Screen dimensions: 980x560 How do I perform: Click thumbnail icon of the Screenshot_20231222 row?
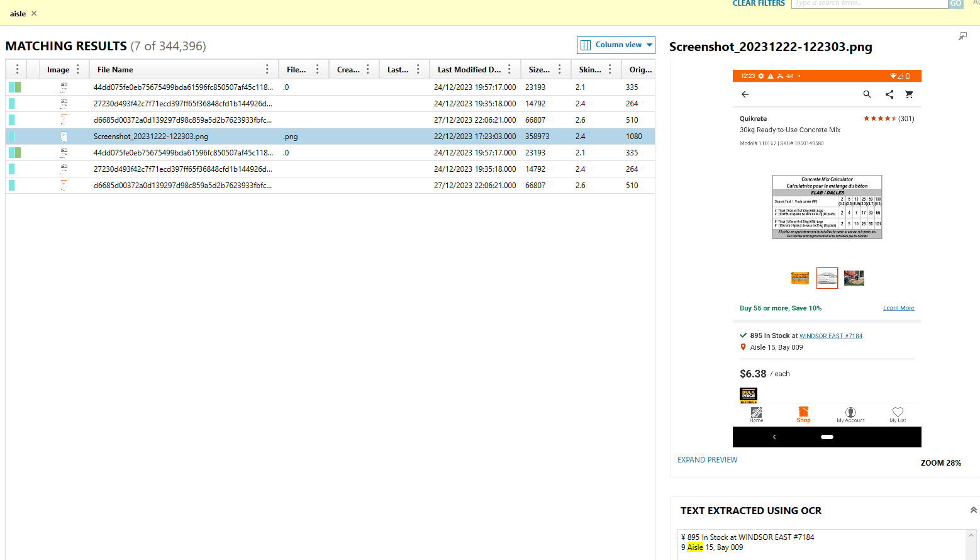[64, 137]
